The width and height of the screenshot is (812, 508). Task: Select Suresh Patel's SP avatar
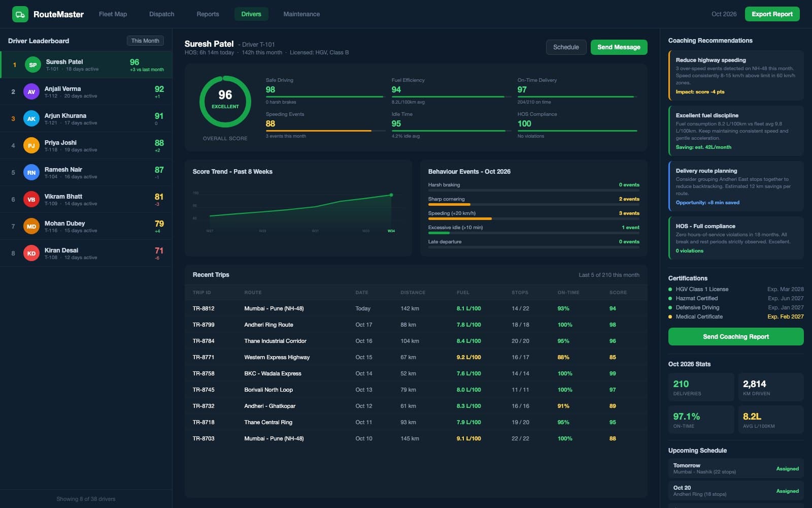33,65
